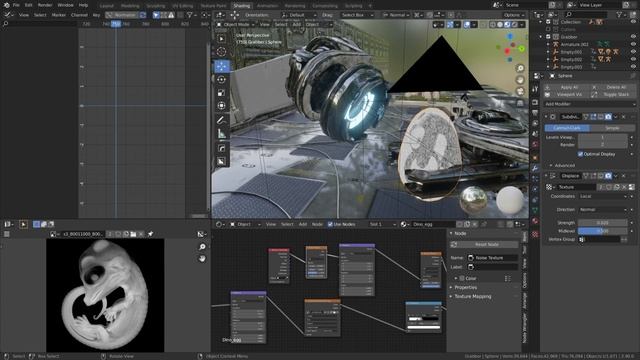Click pan hand icon in image editor
This screenshot has width=640, height=360.
[x=202, y=259]
